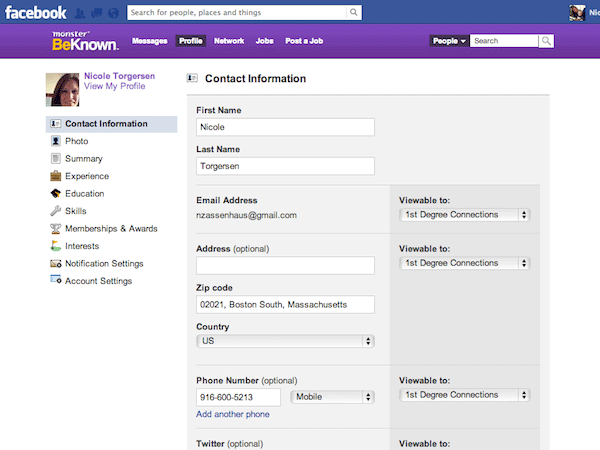Go to the Network tab
Viewport: 600px width, 450px height.
[229, 41]
